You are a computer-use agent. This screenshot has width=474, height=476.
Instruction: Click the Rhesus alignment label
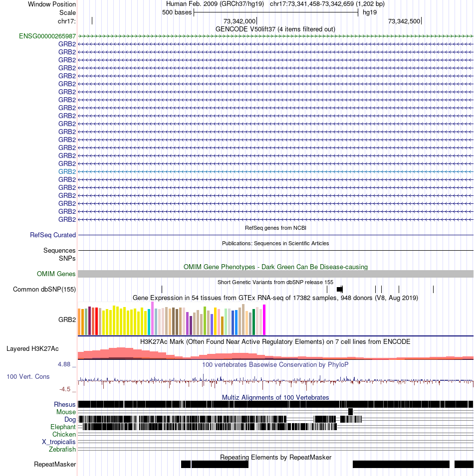click(65, 404)
